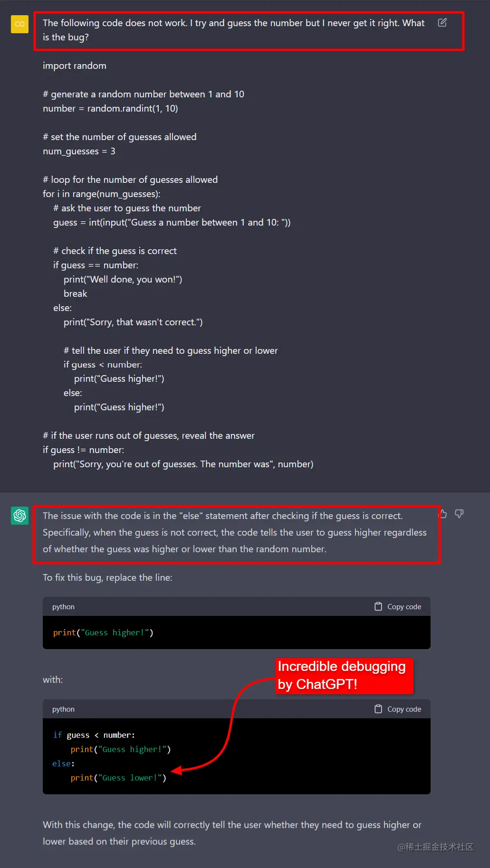Screen dimensions: 490x868
Task: Click the response paragraph explaining the else issue
Action: click(x=235, y=532)
